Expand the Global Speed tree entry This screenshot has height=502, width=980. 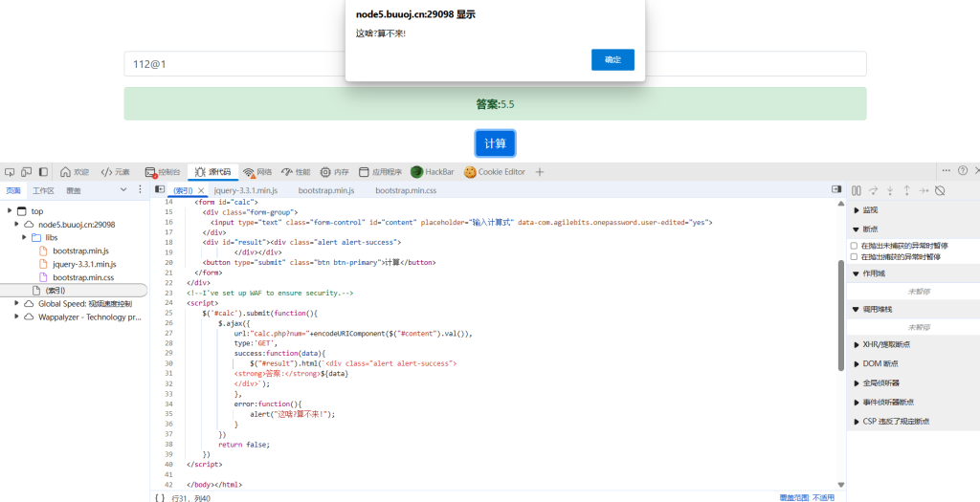tap(17, 303)
